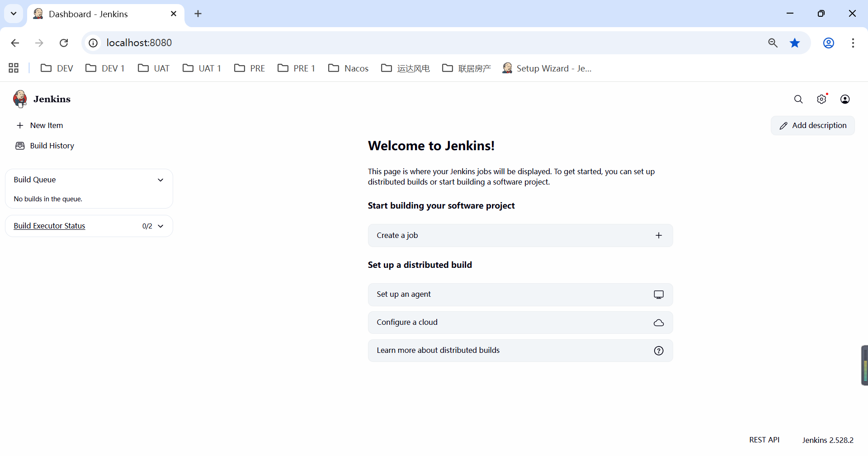Open Build History in sidebar
Image resolution: width=868 pixels, height=456 pixels.
(45, 146)
